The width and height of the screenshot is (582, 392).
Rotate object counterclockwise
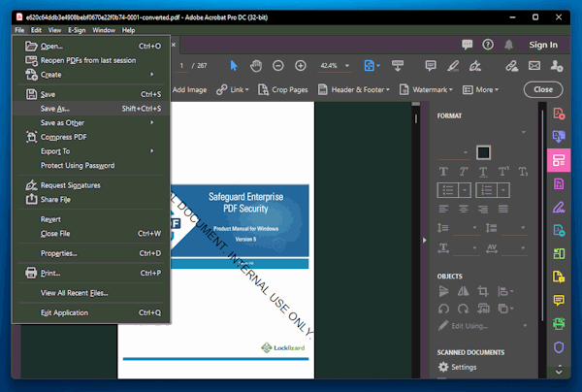pyautogui.click(x=443, y=309)
